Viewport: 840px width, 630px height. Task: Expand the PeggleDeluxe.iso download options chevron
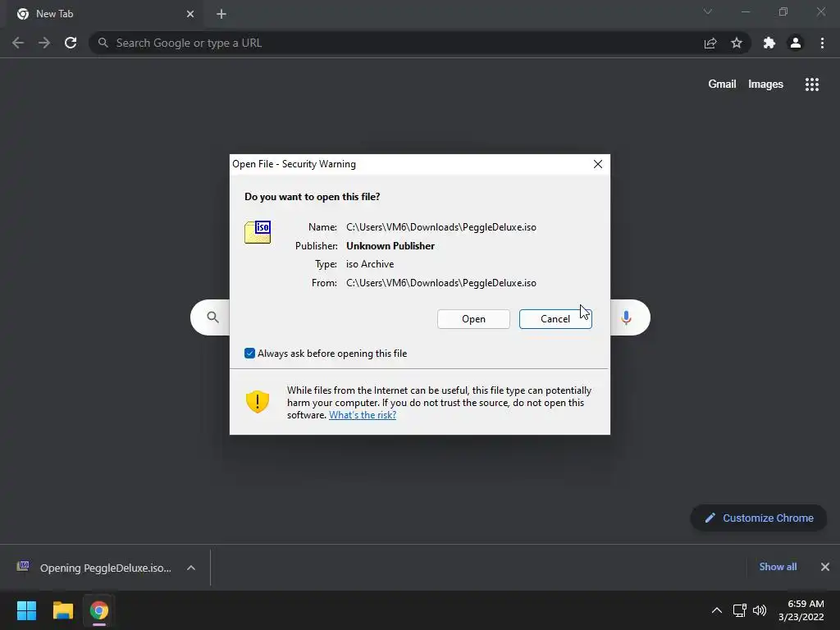coord(190,568)
